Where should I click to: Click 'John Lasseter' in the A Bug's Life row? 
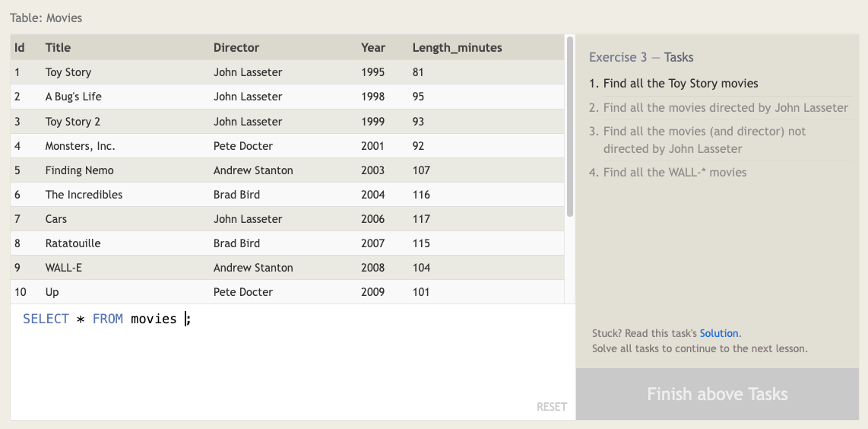248,97
